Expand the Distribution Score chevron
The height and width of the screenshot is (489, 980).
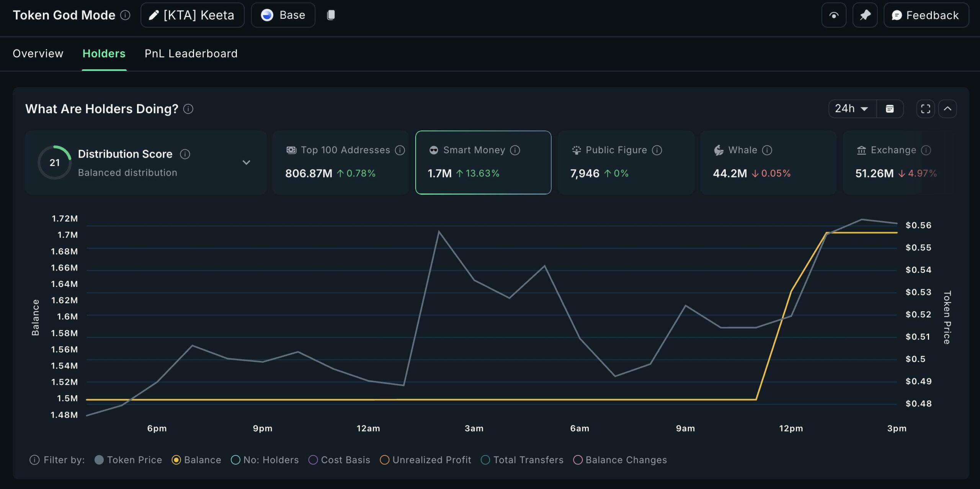pyautogui.click(x=246, y=163)
